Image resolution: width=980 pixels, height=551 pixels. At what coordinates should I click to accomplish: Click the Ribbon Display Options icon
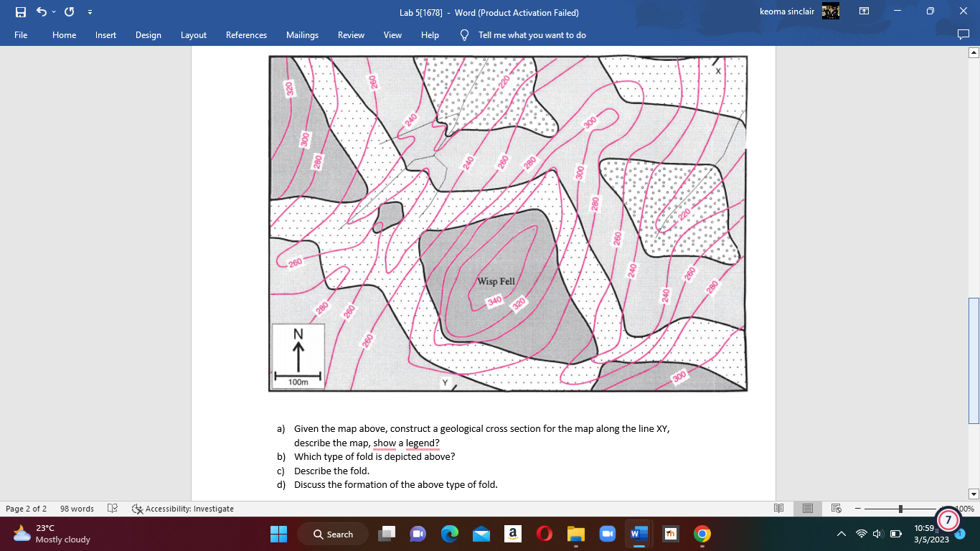[x=864, y=11]
